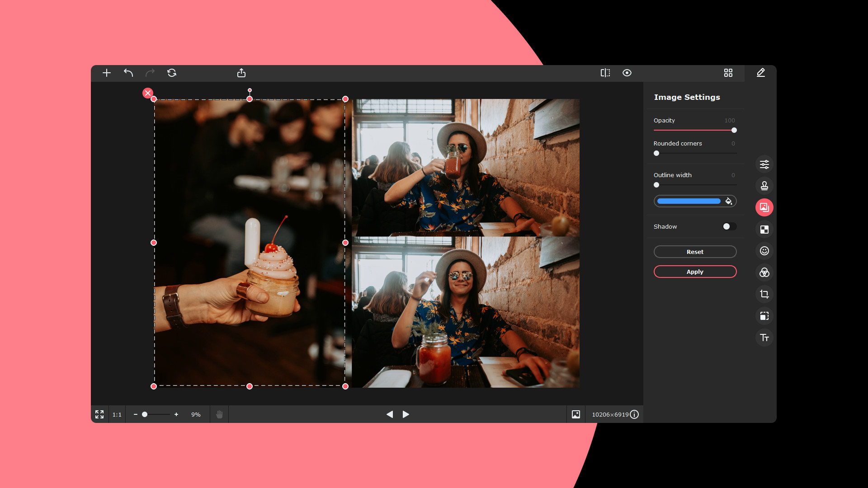
Task: Select the Stamp tool in the sidebar
Action: 764,186
